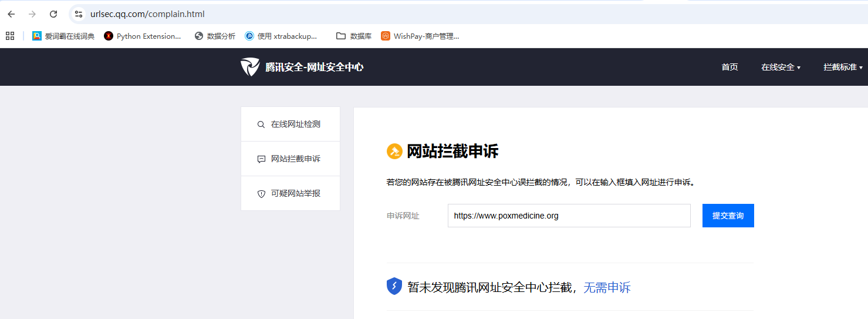Image resolution: width=868 pixels, height=319 pixels.
Task: Open the WishPay-商户管理 bookmark
Action: 420,36
